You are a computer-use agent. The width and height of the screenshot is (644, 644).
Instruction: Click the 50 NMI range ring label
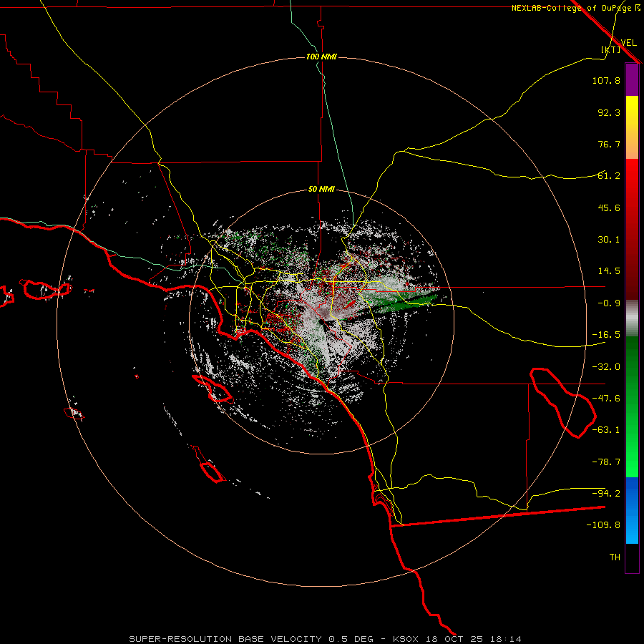tap(321, 189)
